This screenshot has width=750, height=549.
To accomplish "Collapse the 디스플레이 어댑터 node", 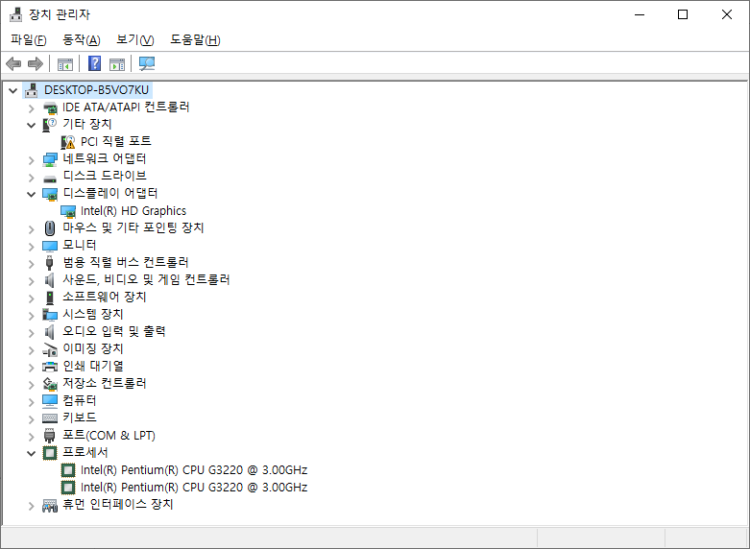I will pyautogui.click(x=31, y=194).
